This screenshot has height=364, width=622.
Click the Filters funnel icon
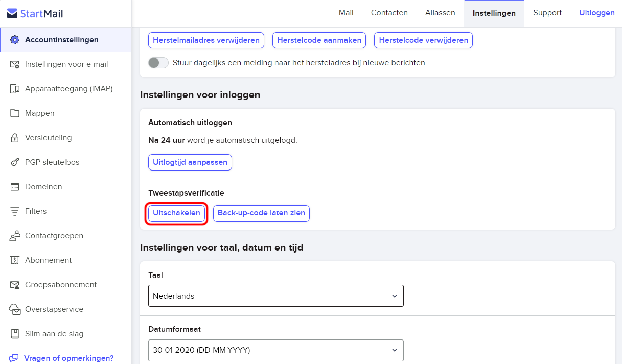(x=15, y=211)
